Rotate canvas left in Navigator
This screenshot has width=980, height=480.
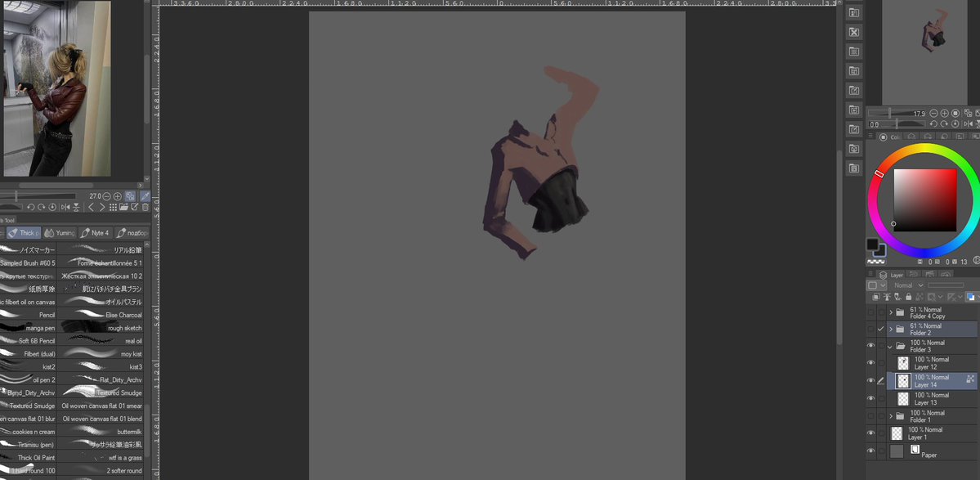click(933, 124)
